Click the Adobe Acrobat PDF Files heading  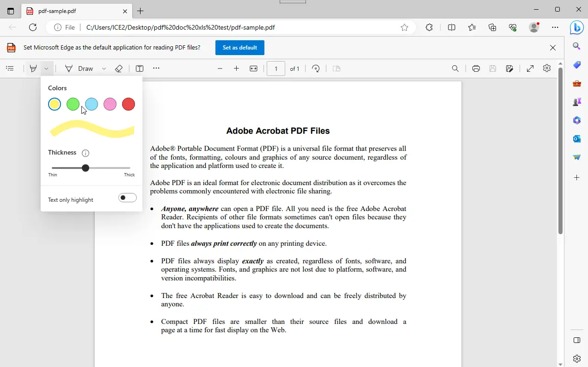coord(278,131)
